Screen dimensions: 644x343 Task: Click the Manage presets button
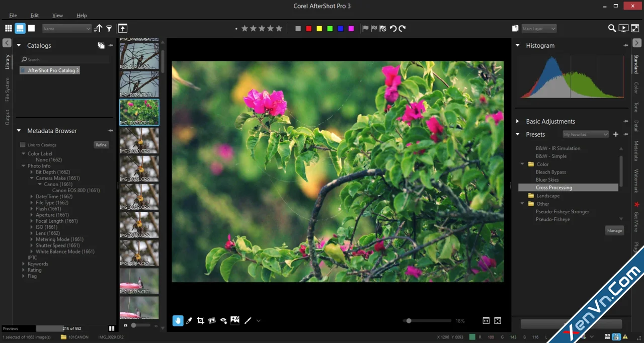614,230
